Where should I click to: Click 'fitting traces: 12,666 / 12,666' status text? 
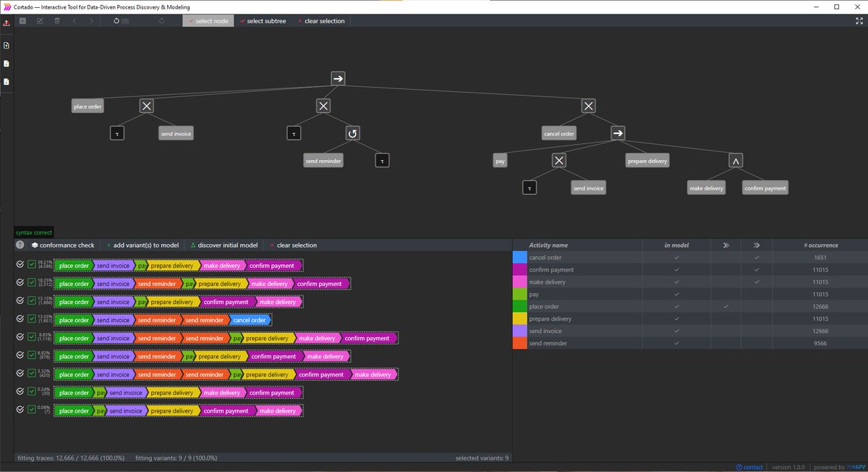(x=69, y=458)
